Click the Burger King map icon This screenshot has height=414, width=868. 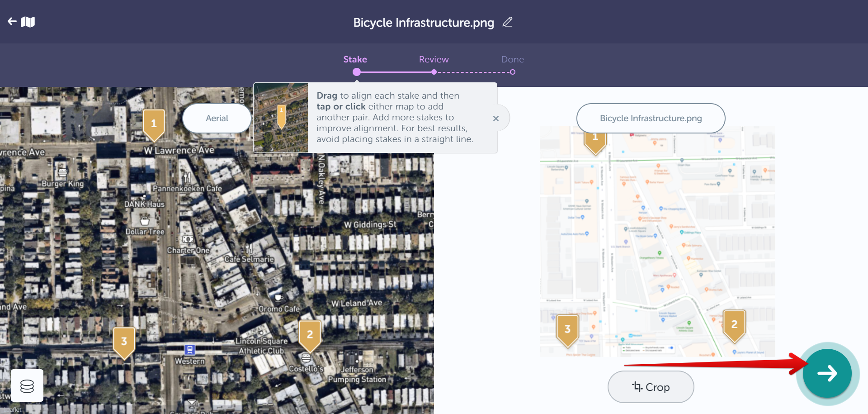click(x=62, y=172)
